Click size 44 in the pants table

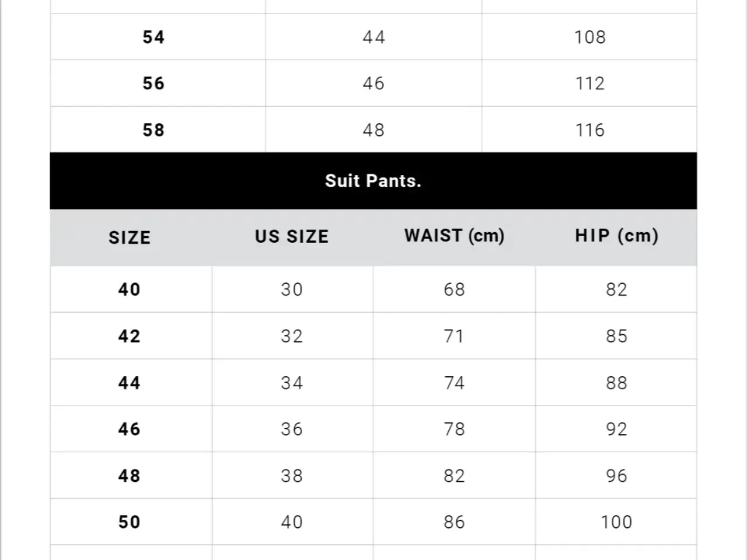130,383
